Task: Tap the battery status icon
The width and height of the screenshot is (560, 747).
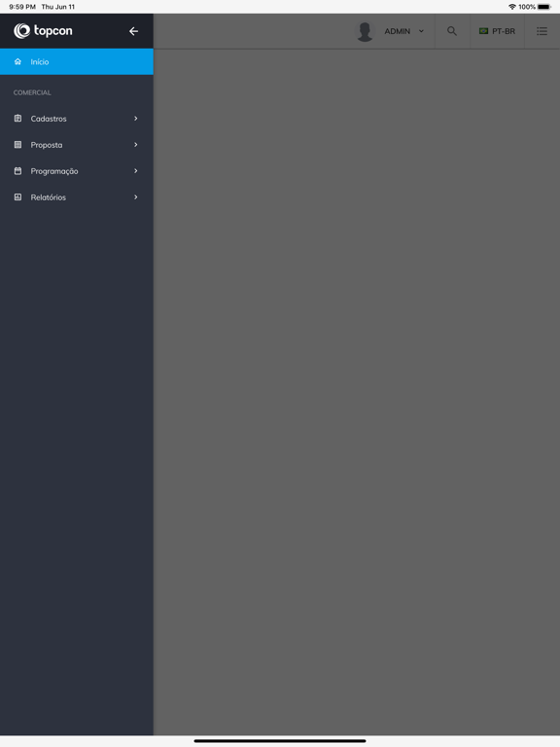Action: (x=544, y=7)
